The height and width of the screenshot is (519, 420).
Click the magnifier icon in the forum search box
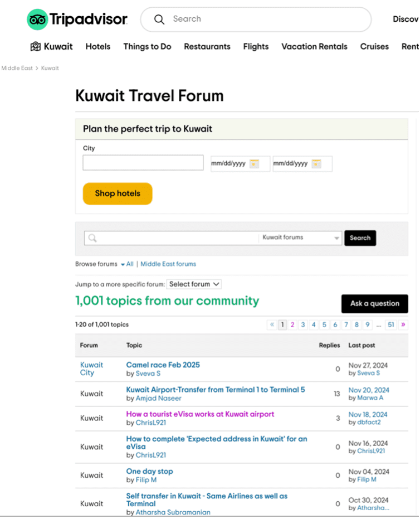click(x=91, y=237)
